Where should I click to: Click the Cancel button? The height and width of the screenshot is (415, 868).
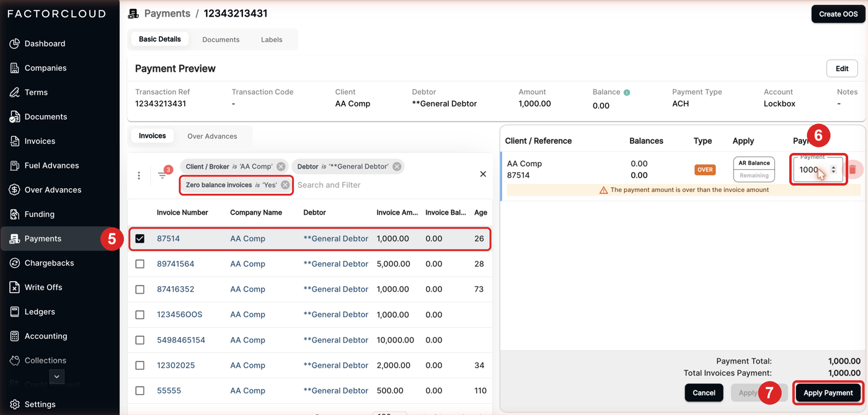(x=704, y=393)
